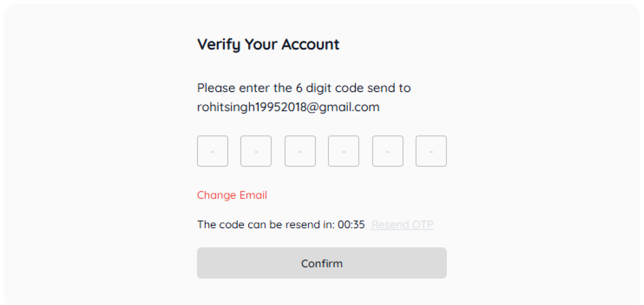Click the Confirm button
Image resolution: width=644 pixels, height=305 pixels.
322,263
